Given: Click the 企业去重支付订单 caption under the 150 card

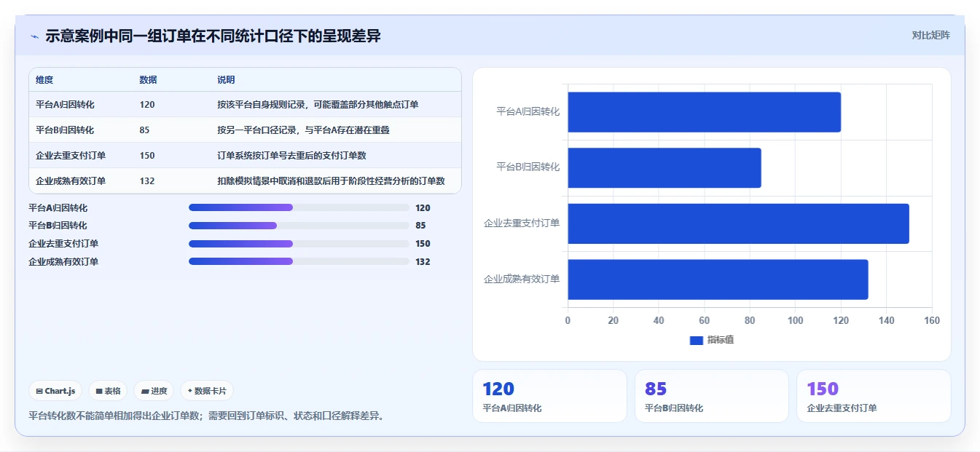Looking at the screenshot, I should click(x=842, y=408).
